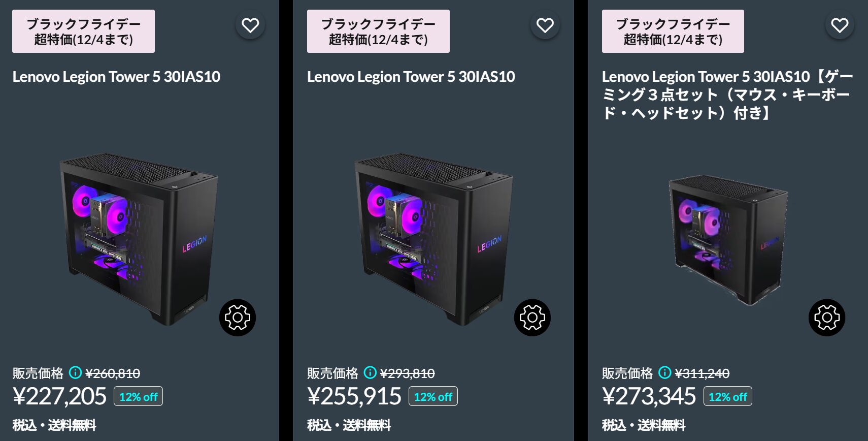The height and width of the screenshot is (441, 868).
Task: Click the gear icon on the middle Legion Tower
Action: pyautogui.click(x=531, y=318)
